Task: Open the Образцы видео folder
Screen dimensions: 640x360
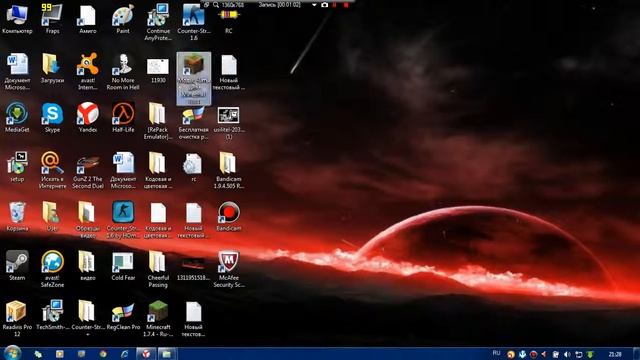Action: (88, 219)
